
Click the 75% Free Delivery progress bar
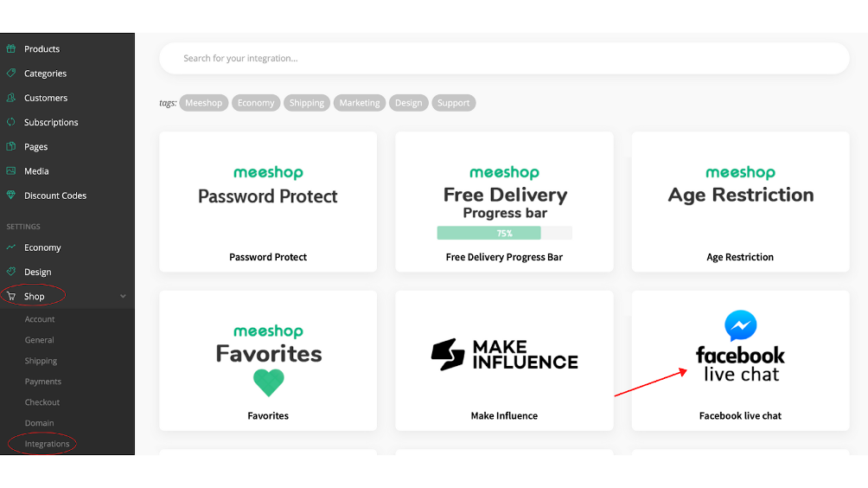504,234
